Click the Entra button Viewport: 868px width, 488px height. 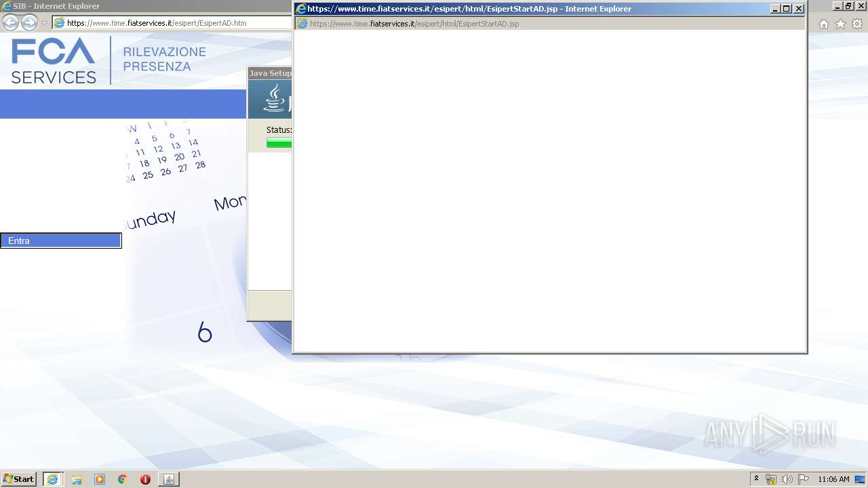[61, 241]
